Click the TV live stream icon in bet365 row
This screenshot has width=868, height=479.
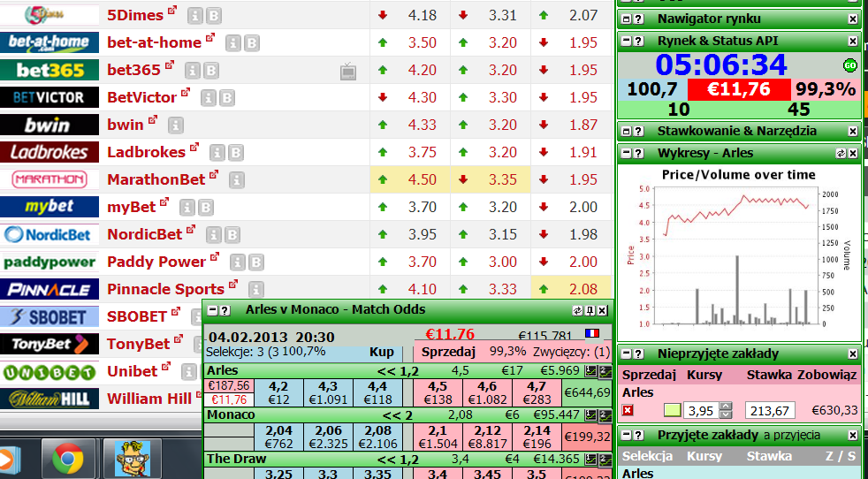(348, 72)
